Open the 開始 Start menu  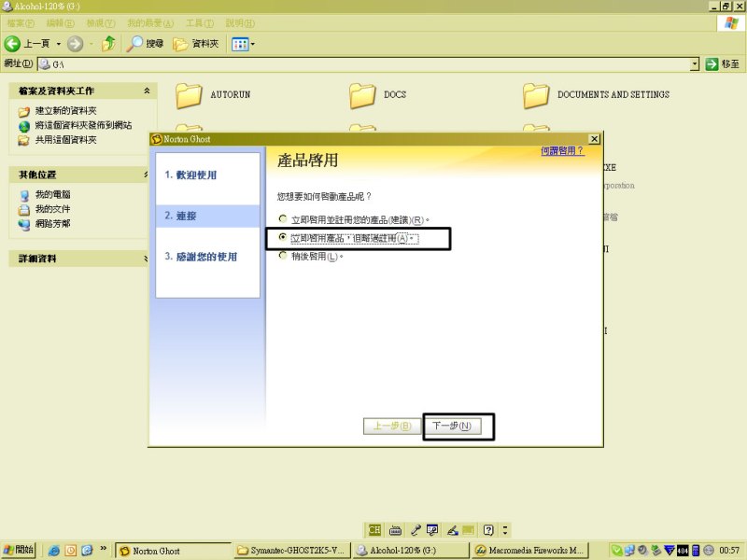19,550
